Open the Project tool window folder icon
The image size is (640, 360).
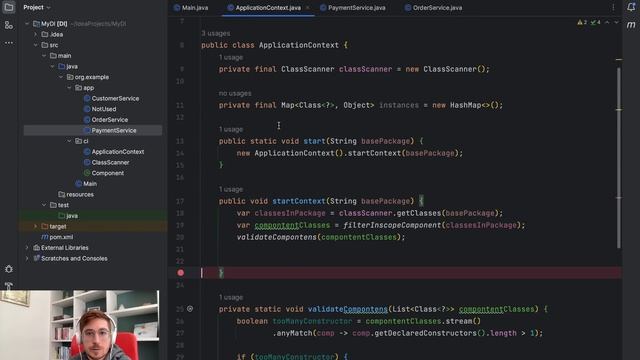[9, 7]
